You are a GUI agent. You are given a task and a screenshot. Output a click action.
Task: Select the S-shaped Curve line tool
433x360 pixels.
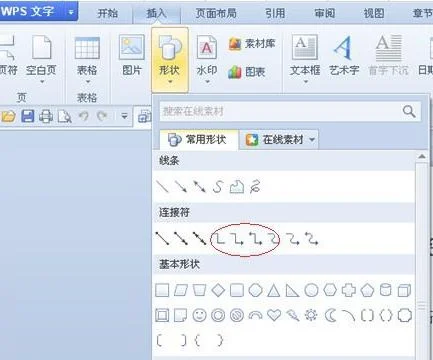pos(218,187)
